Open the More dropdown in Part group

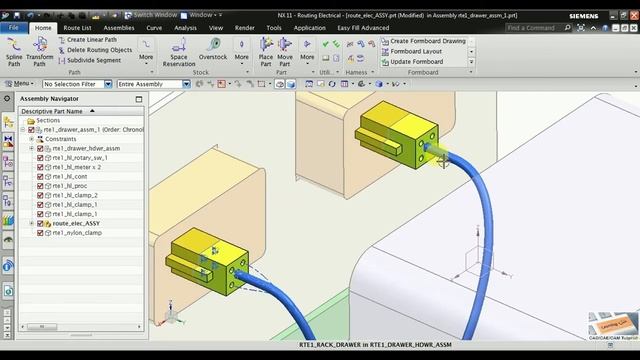pos(307,51)
